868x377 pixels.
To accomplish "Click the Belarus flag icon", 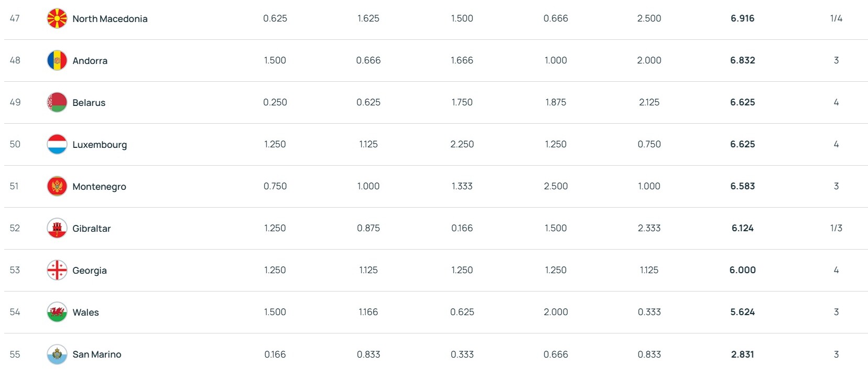I will click(57, 102).
